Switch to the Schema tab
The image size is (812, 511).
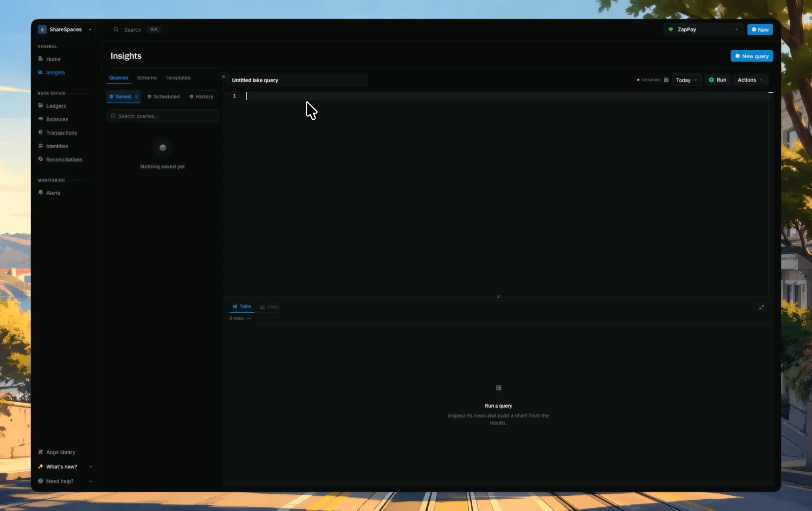147,78
